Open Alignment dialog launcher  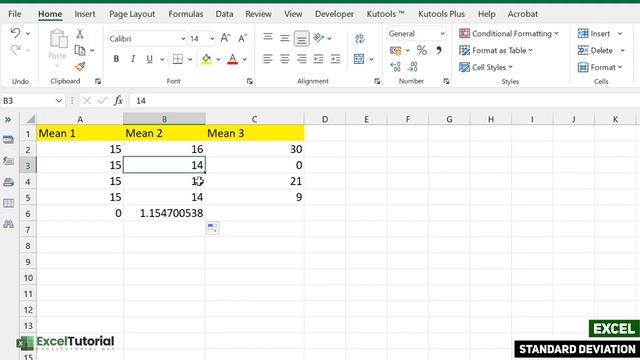coord(377,81)
